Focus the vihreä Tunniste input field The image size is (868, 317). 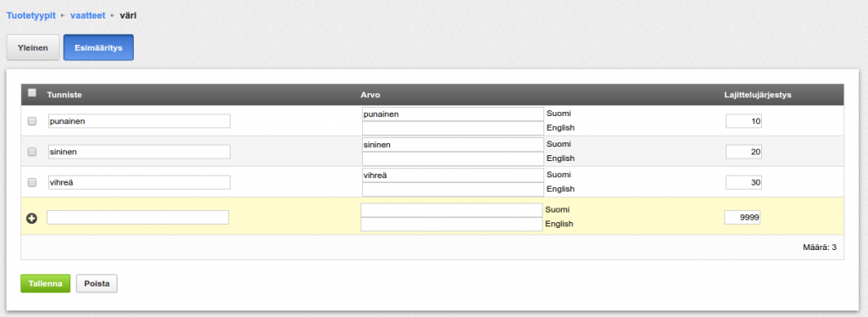(139, 182)
